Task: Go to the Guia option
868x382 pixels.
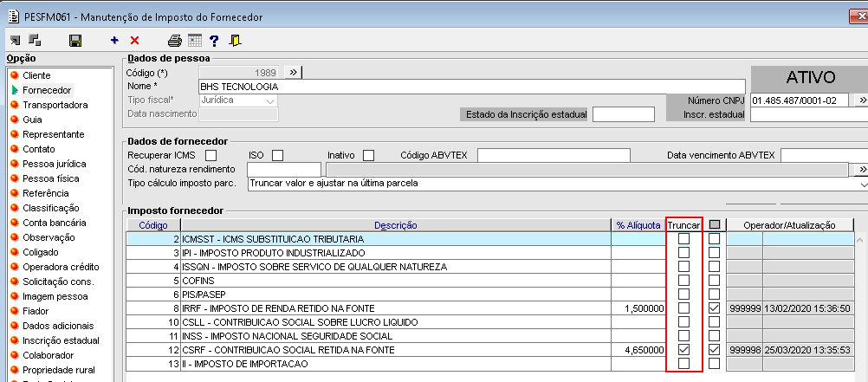Action: pos(32,120)
